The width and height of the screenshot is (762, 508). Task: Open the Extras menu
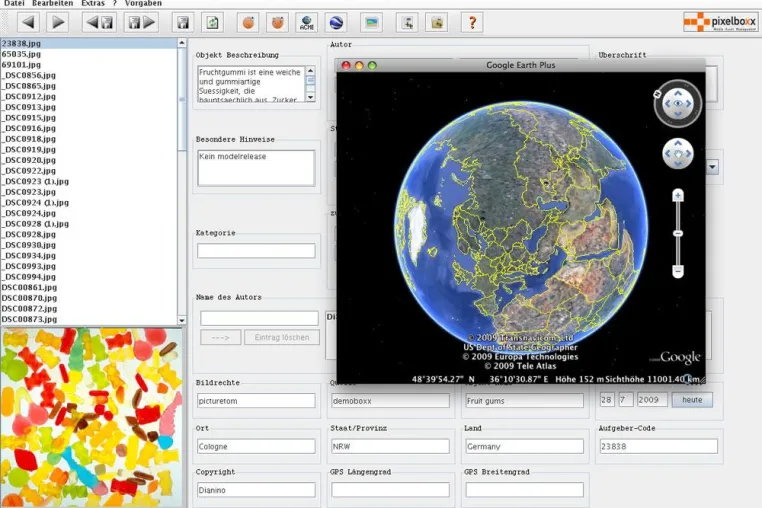(93, 3)
